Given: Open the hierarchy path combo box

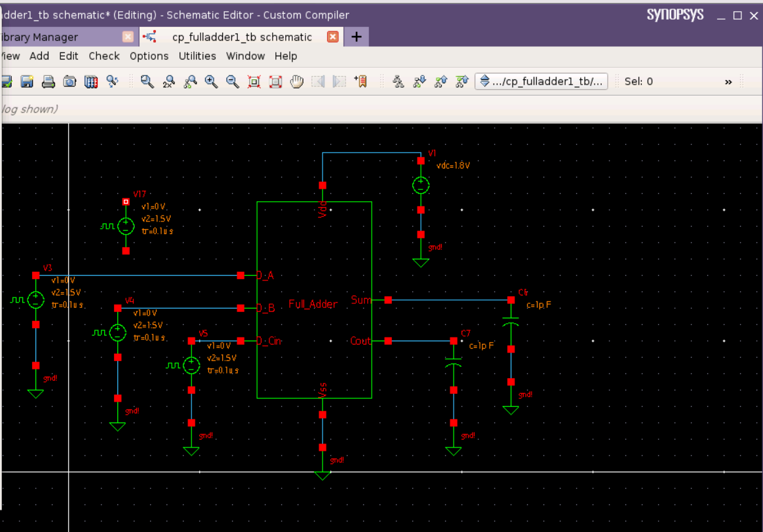Looking at the screenshot, I should (541, 81).
